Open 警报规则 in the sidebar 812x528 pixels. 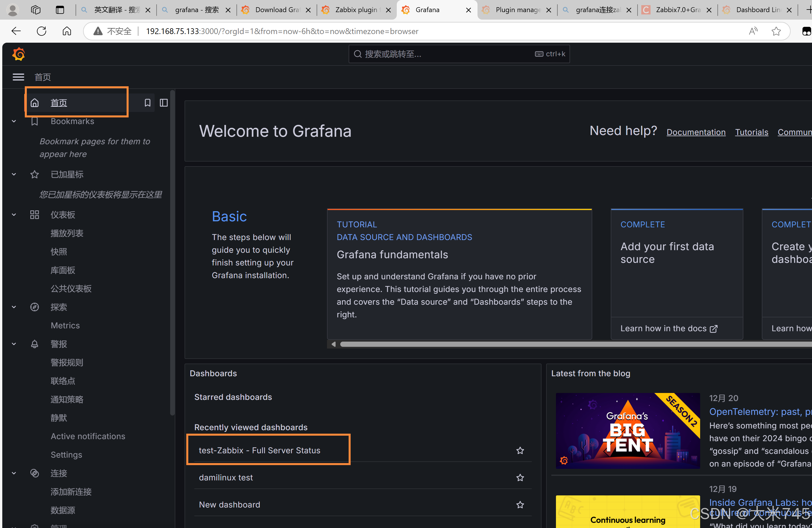(67, 362)
